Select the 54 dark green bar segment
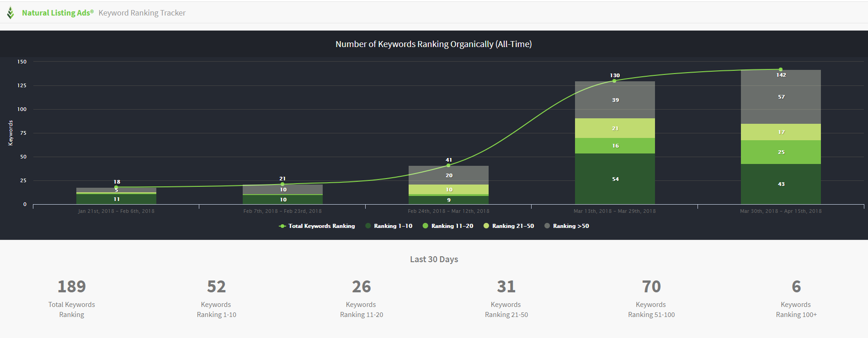 click(x=615, y=179)
